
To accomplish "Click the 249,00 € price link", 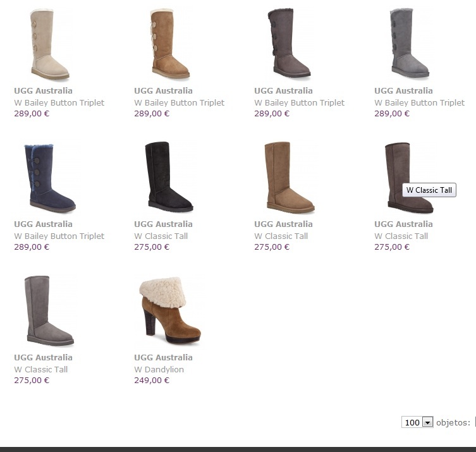I will click(152, 381).
